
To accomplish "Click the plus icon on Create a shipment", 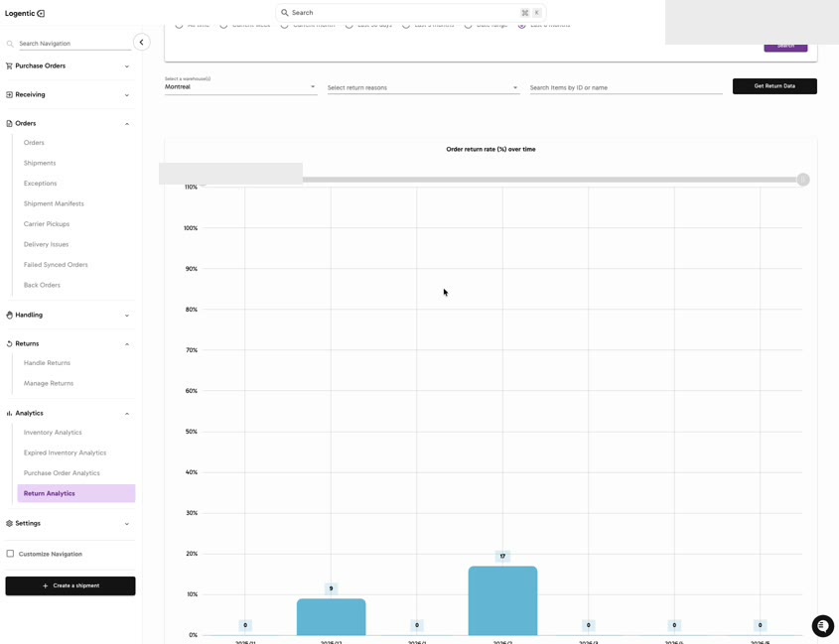I will click(x=45, y=585).
